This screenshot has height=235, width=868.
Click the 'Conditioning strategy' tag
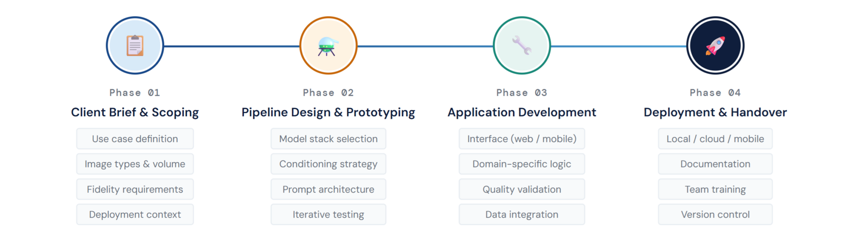pos(328,164)
